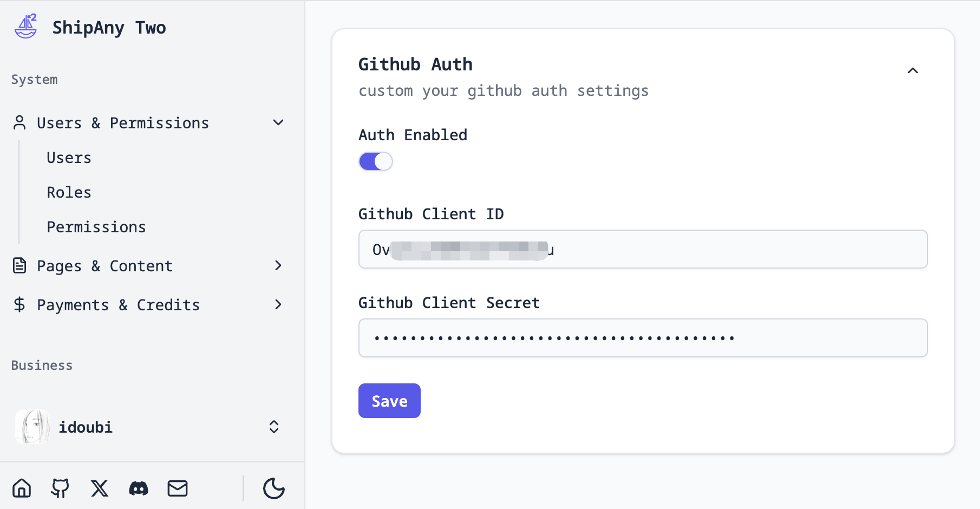Collapse the Users & Permissions section
The height and width of the screenshot is (509, 980).
pos(278,123)
